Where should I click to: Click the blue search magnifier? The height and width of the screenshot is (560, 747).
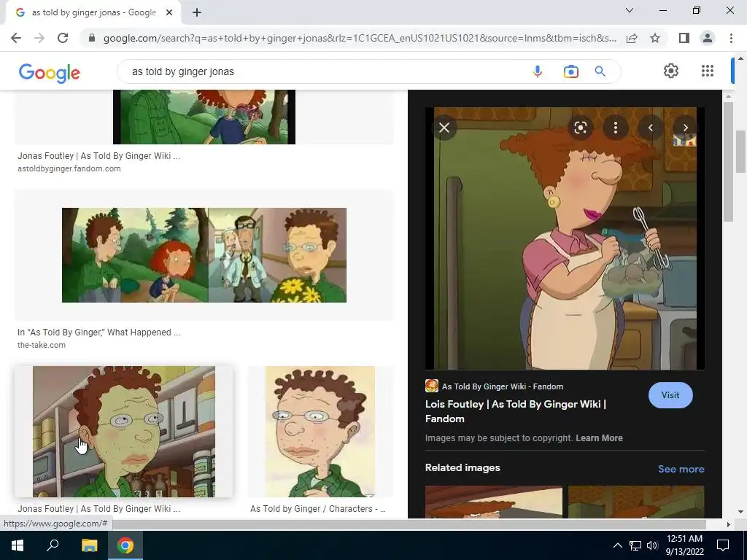pos(600,71)
